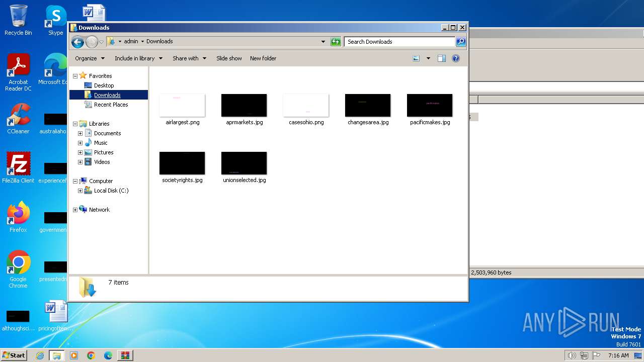Click the media player taskbar icon
The width and height of the screenshot is (644, 362).
[74, 355]
